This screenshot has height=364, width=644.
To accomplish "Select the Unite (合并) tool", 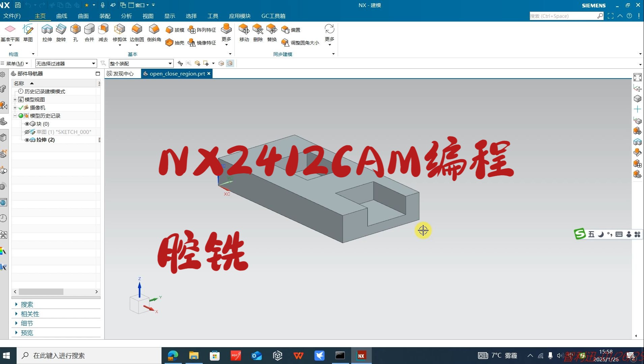I will (x=89, y=33).
